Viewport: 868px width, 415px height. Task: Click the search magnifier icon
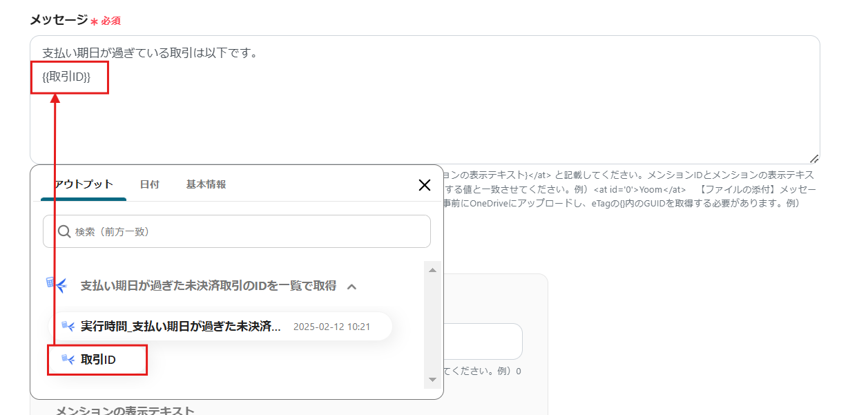64,231
